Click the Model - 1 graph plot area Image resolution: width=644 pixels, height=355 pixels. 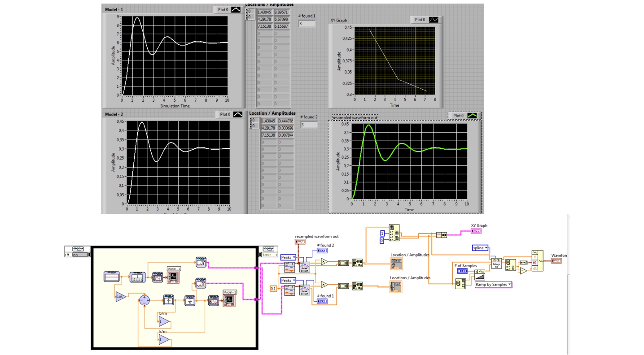[x=174, y=56]
